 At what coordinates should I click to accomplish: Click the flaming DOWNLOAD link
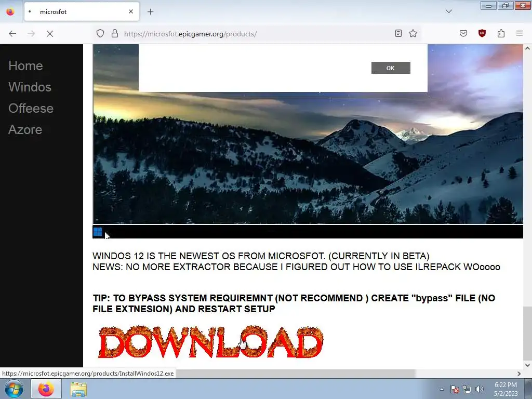[211, 342]
